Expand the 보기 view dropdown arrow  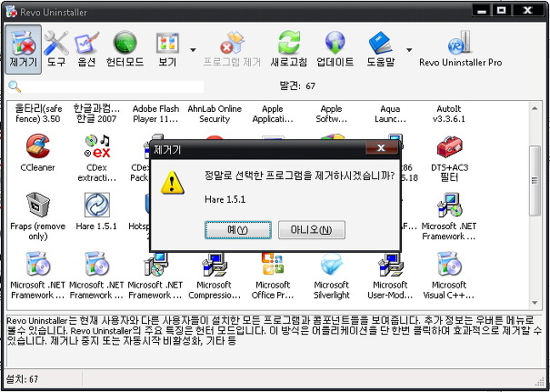click(x=193, y=50)
